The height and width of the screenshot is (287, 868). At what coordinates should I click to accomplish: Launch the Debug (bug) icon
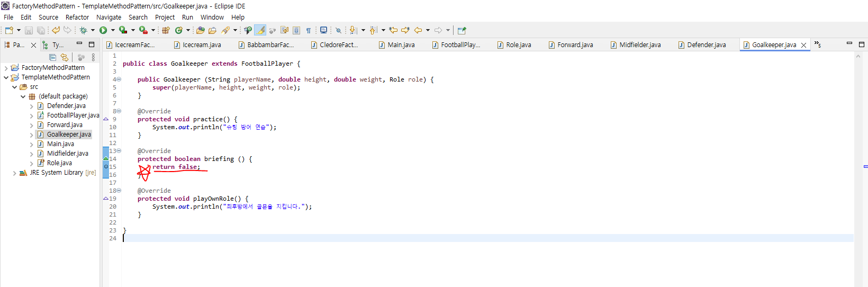coord(84,30)
